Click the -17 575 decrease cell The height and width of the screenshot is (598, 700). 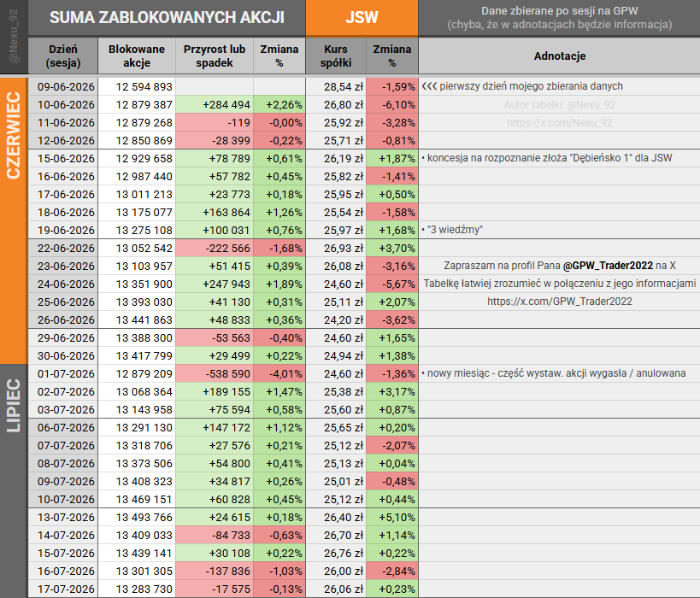click(x=215, y=589)
